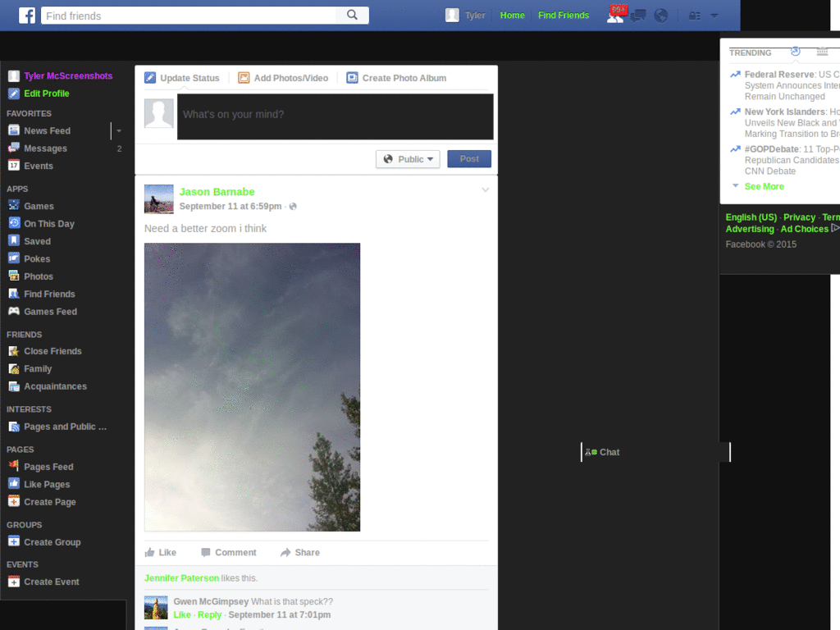Expand See More trending topics
840x630 pixels.
[x=764, y=186]
